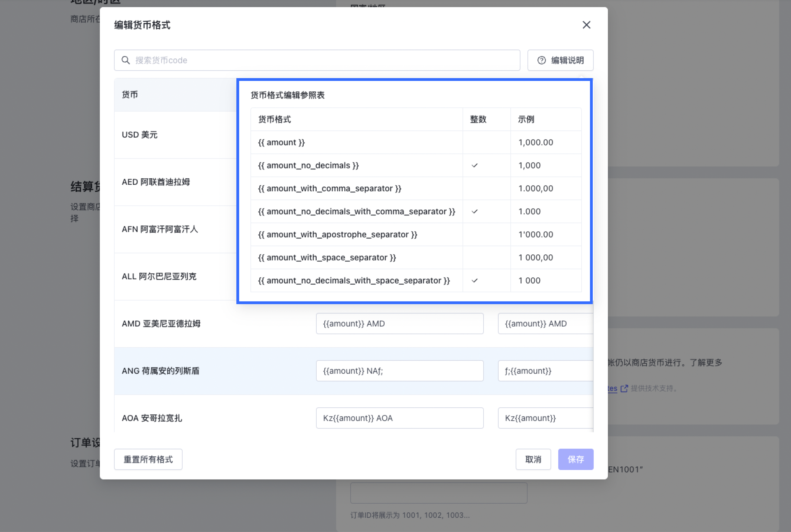This screenshot has width=791, height=532.
Task: Click 重置所有格式 button
Action: coord(148,459)
